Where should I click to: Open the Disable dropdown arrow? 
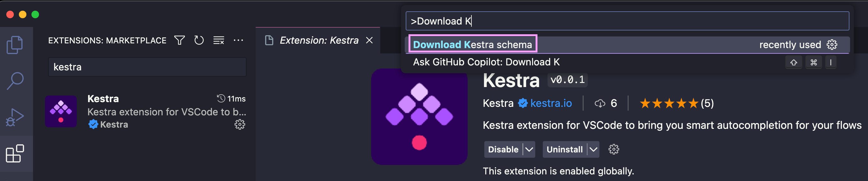click(x=529, y=149)
